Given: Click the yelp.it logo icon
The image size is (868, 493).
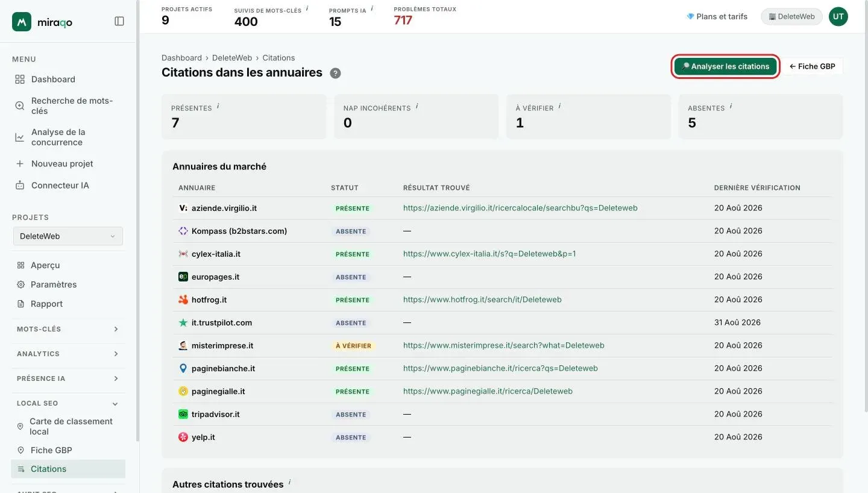Looking at the screenshot, I should (x=183, y=437).
